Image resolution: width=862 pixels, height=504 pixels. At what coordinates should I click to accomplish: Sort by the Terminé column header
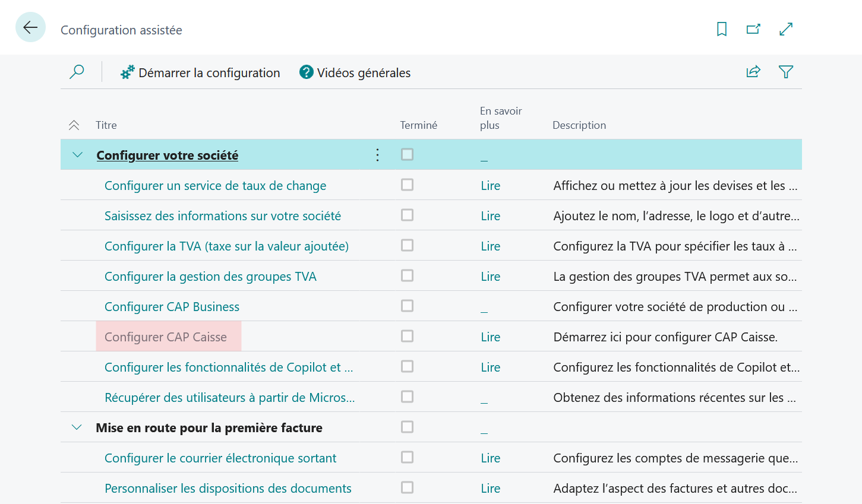pos(419,125)
